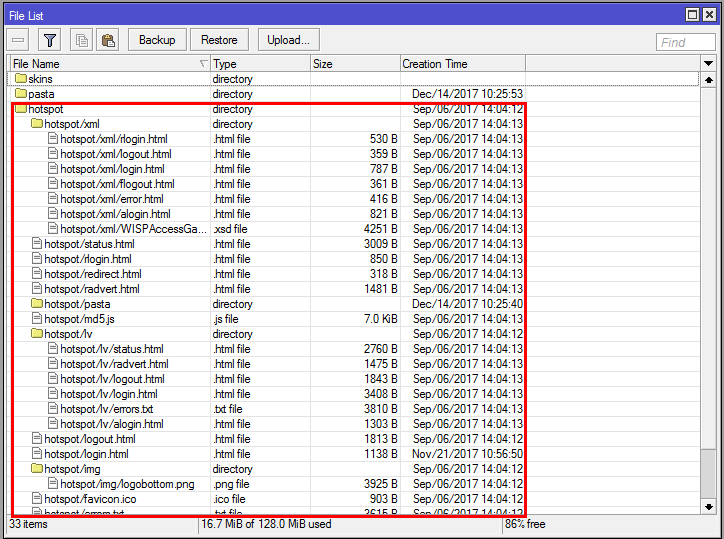Click the Dec/14/2017 10:25:40 creation time
This screenshot has height=539, width=724.
[x=467, y=304]
